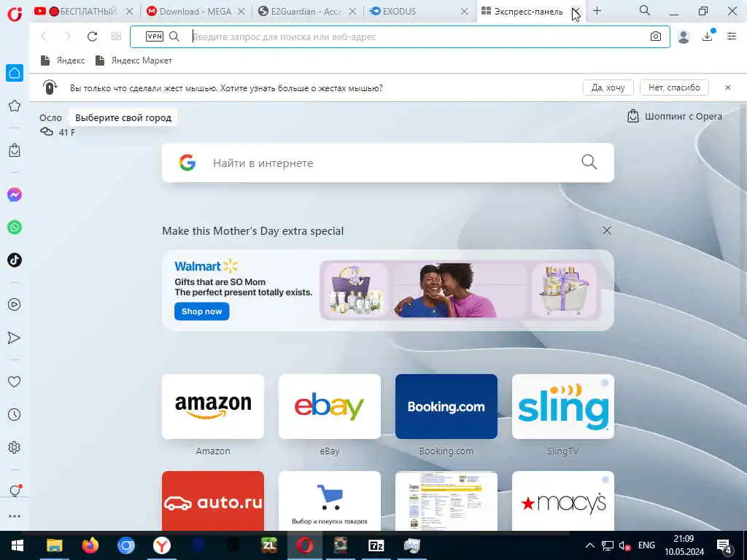Reload the current page

tap(92, 36)
